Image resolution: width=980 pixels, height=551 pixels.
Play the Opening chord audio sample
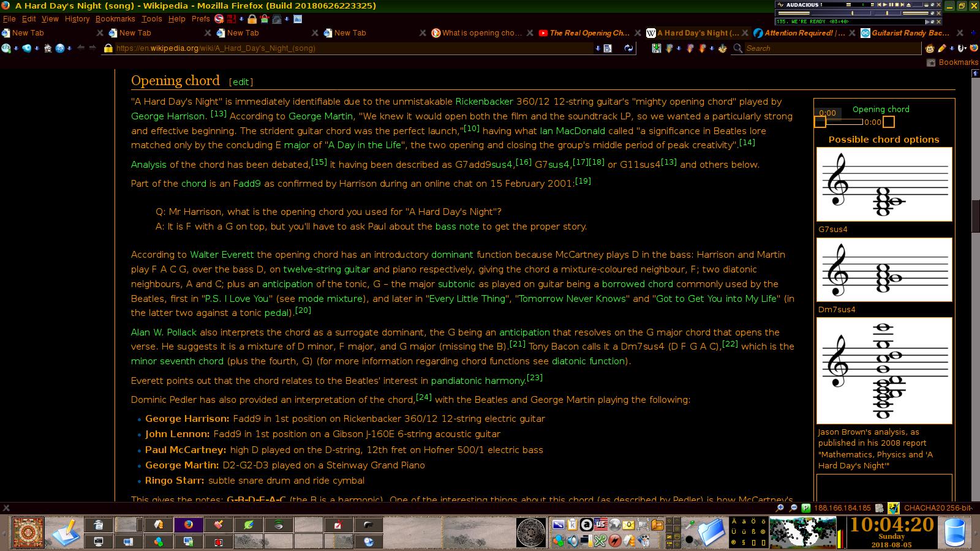[820, 122]
